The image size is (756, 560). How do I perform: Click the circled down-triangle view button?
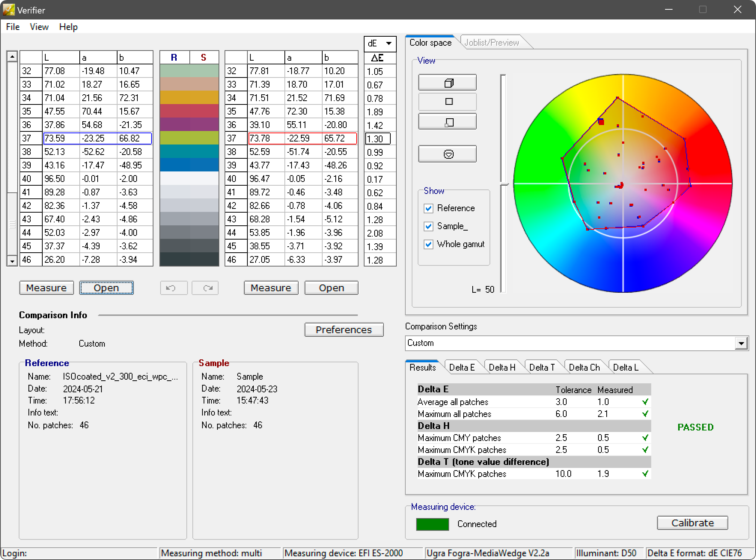(x=447, y=154)
